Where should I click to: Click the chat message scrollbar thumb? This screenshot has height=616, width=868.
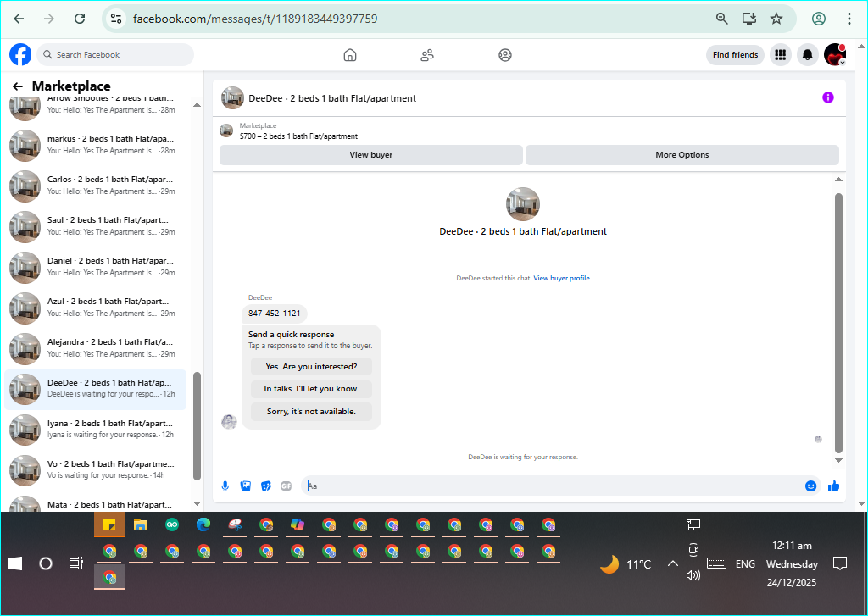tap(838, 323)
